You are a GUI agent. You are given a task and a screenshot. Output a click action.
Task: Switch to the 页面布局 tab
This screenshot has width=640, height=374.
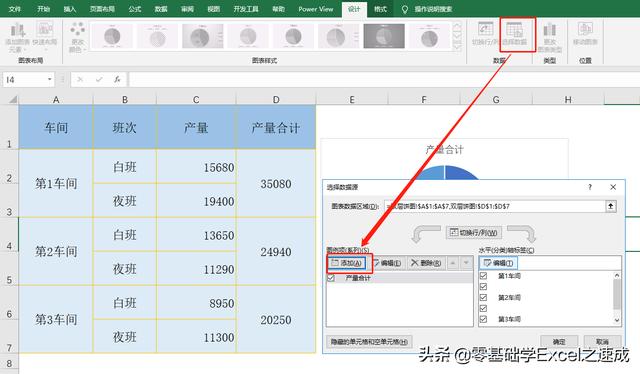click(x=102, y=9)
